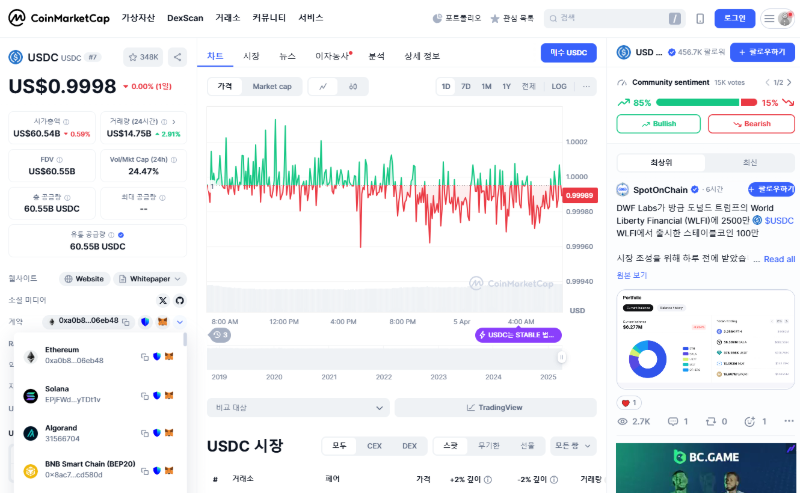Screen dimensions: 800x493
Task: Click the info icon next to FDV
Action: tap(60, 160)
